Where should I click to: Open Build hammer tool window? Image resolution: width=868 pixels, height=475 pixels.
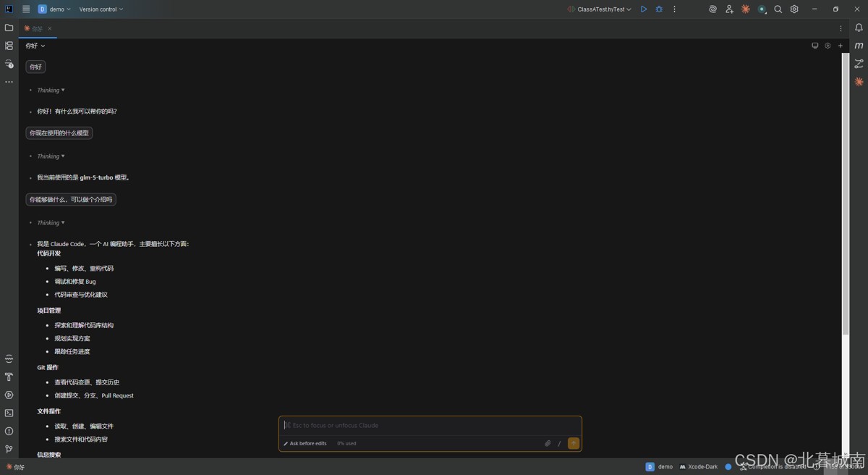point(9,377)
